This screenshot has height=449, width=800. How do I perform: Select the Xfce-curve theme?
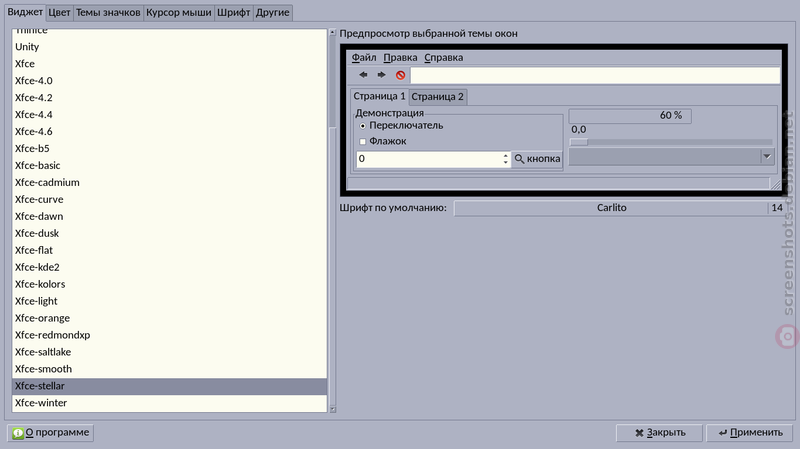(x=169, y=199)
